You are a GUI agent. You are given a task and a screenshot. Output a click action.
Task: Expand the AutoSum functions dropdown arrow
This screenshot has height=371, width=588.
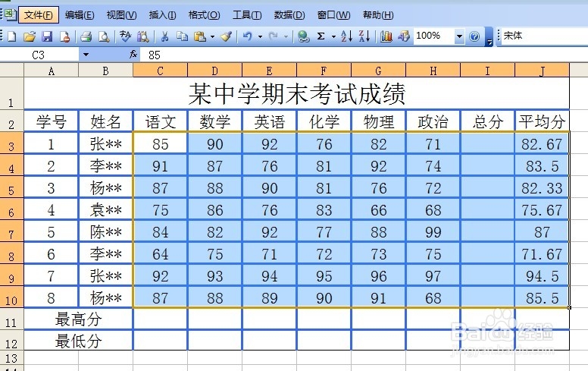[x=333, y=36]
